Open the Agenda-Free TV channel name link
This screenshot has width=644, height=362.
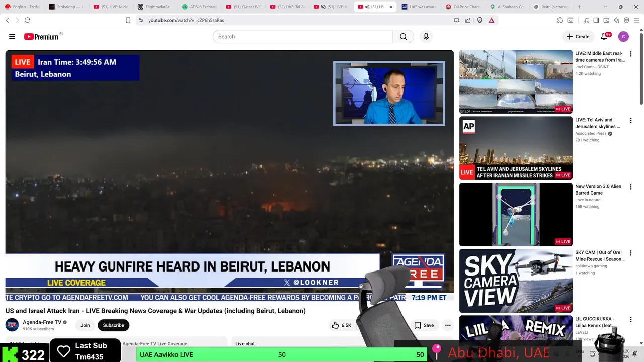click(42, 322)
